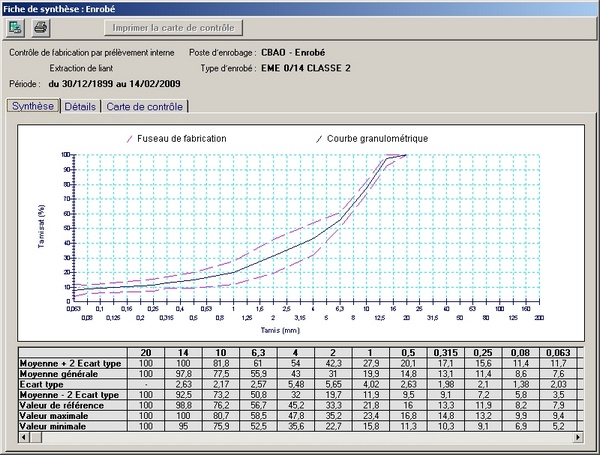Switch to the Synthèse tab

coord(32,106)
